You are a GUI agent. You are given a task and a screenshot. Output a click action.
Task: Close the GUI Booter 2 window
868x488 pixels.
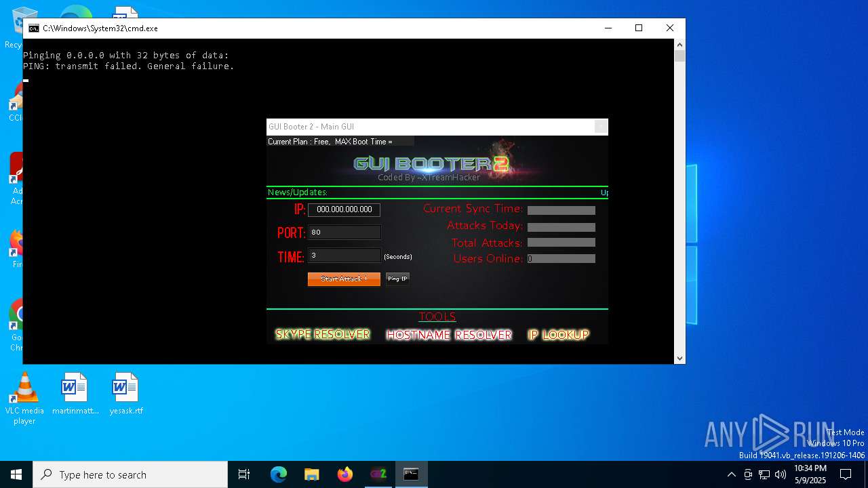[601, 127]
